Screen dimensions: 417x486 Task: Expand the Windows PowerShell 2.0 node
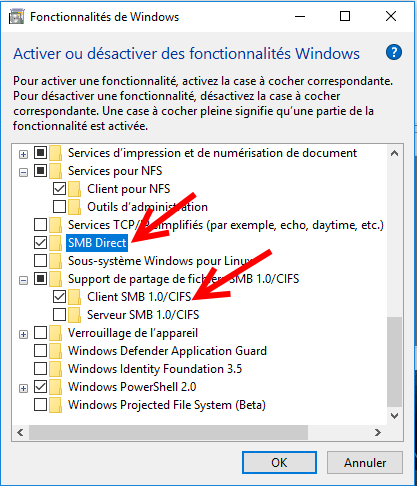pyautogui.click(x=23, y=388)
